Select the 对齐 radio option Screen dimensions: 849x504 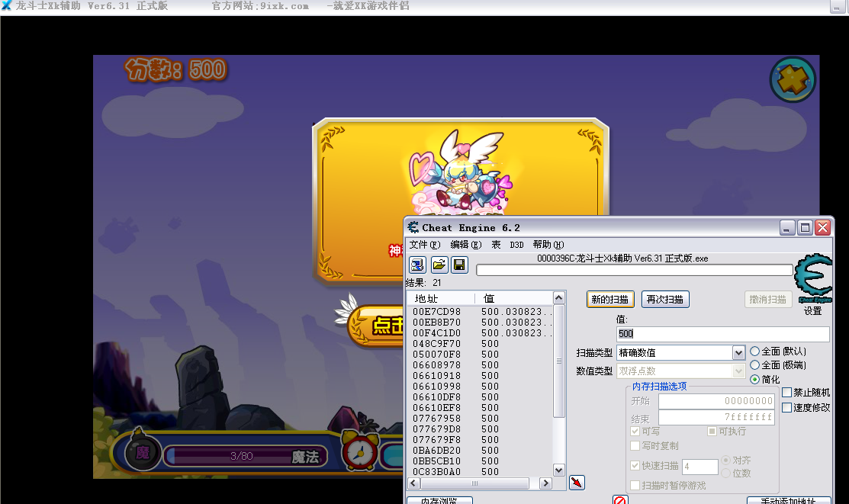point(726,460)
